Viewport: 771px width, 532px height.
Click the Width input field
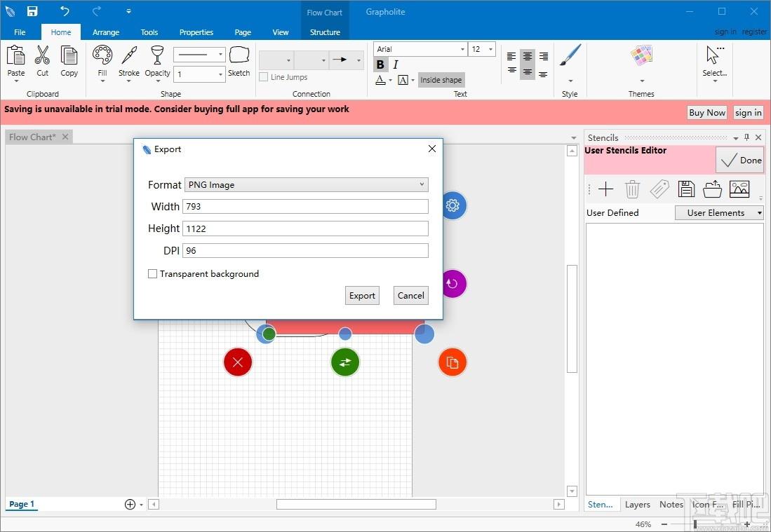305,206
